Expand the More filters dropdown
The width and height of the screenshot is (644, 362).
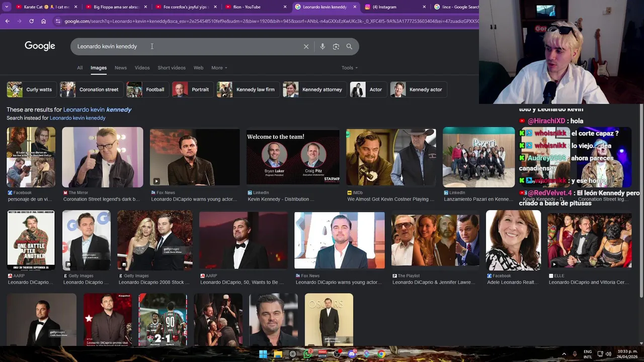[x=219, y=68]
